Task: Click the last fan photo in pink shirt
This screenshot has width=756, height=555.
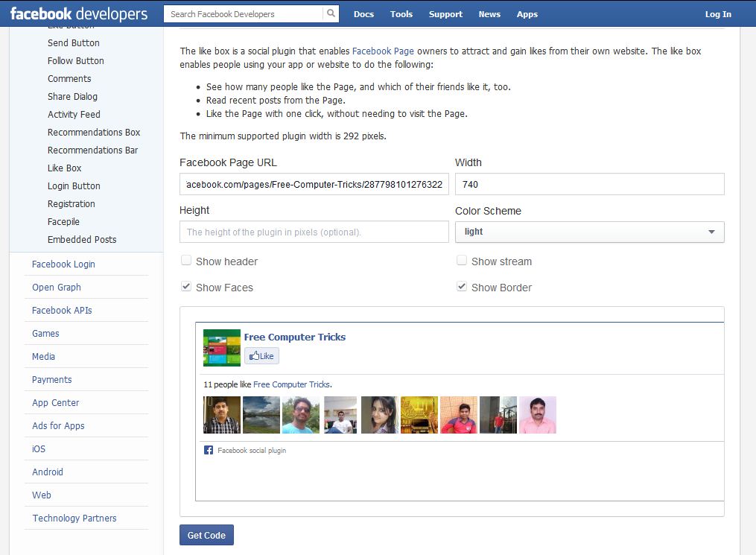Action: pyautogui.click(x=538, y=415)
